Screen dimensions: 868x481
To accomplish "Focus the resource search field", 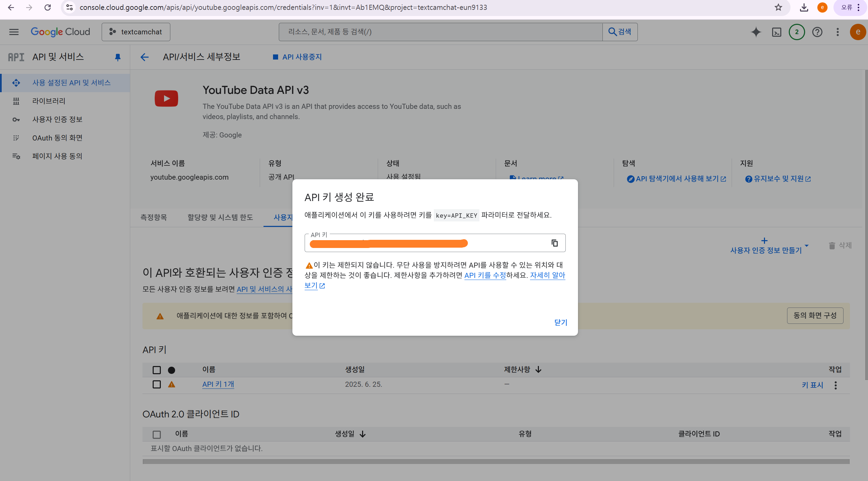I will pyautogui.click(x=440, y=32).
